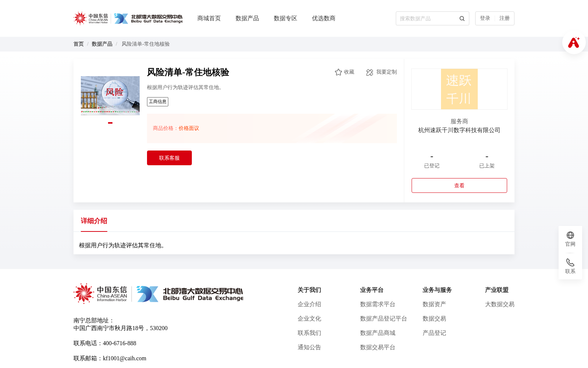Click the 收藏 star icon

[338, 72]
